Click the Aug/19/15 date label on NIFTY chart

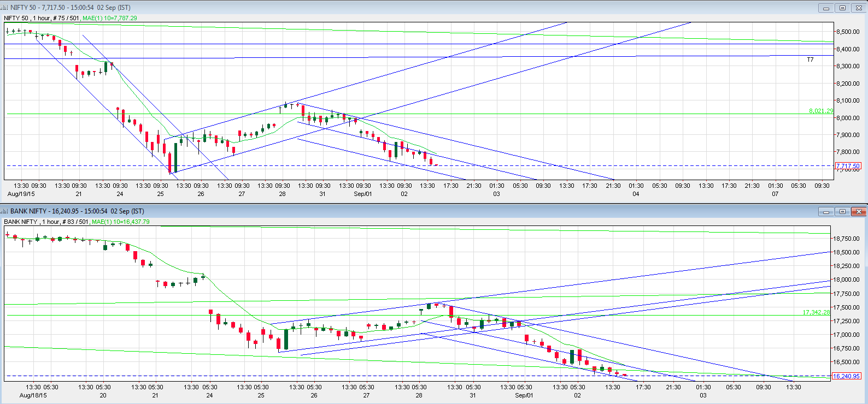(x=21, y=194)
